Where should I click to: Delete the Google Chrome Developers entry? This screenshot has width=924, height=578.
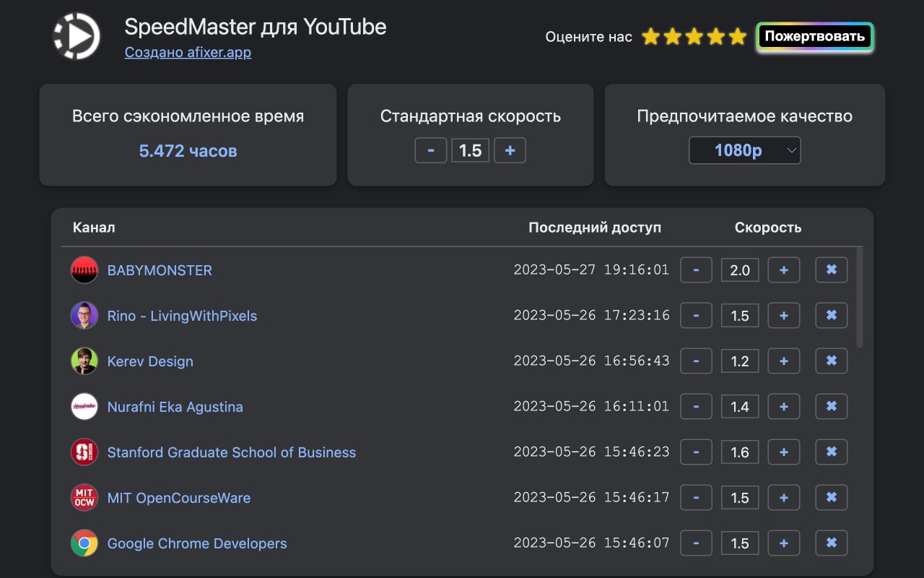(x=832, y=543)
